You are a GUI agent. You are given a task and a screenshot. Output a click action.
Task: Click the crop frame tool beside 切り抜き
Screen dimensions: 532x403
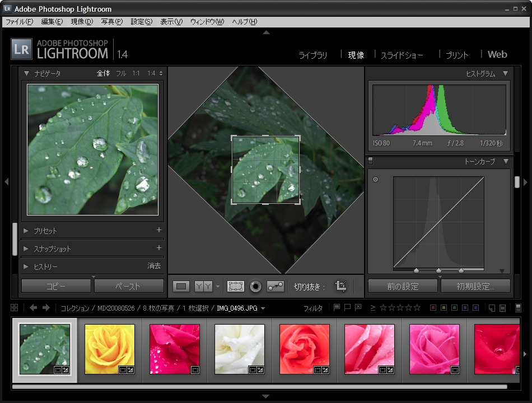click(x=340, y=286)
